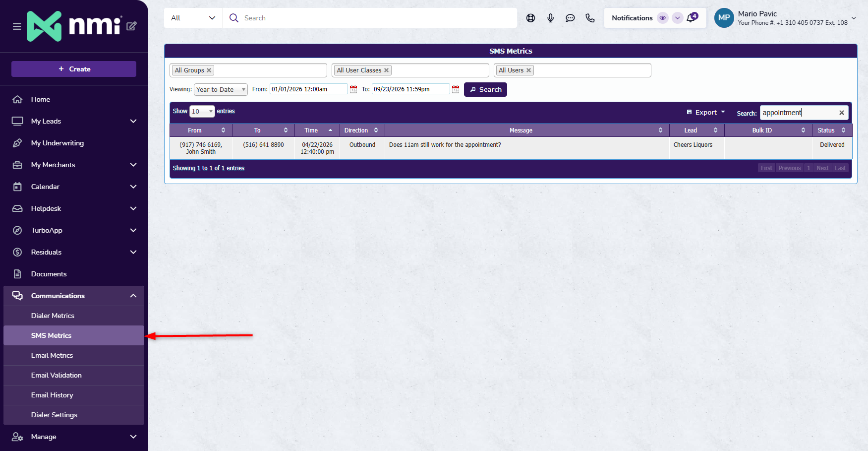Expand the Mario Pavic account menu arrow
The image size is (868, 451).
854,18
